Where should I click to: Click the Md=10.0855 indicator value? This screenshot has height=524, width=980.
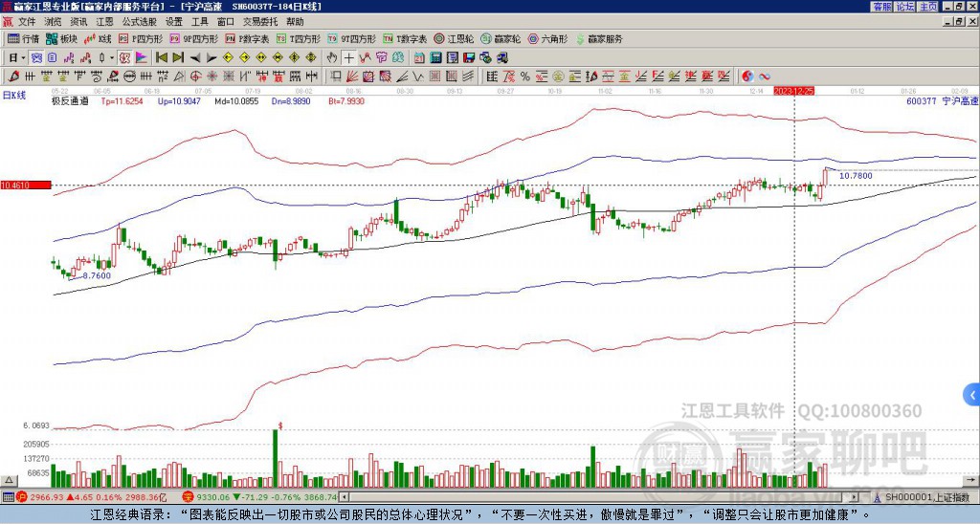(236, 100)
